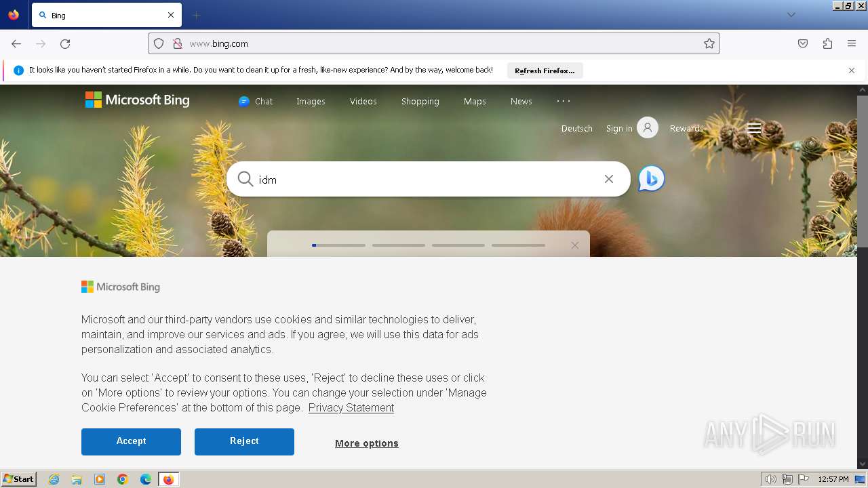Open the media player taskbar icon
The height and width of the screenshot is (488, 868).
(x=100, y=479)
